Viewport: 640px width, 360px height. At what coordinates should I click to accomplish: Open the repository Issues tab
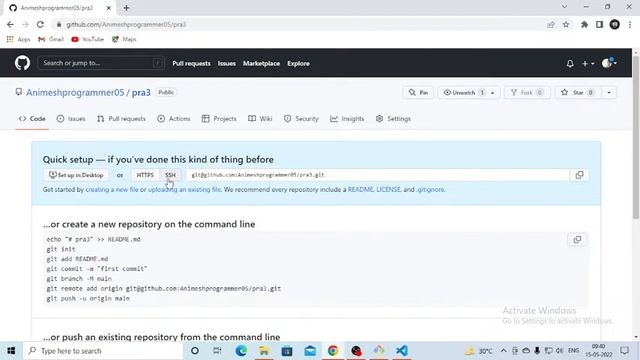(x=71, y=119)
